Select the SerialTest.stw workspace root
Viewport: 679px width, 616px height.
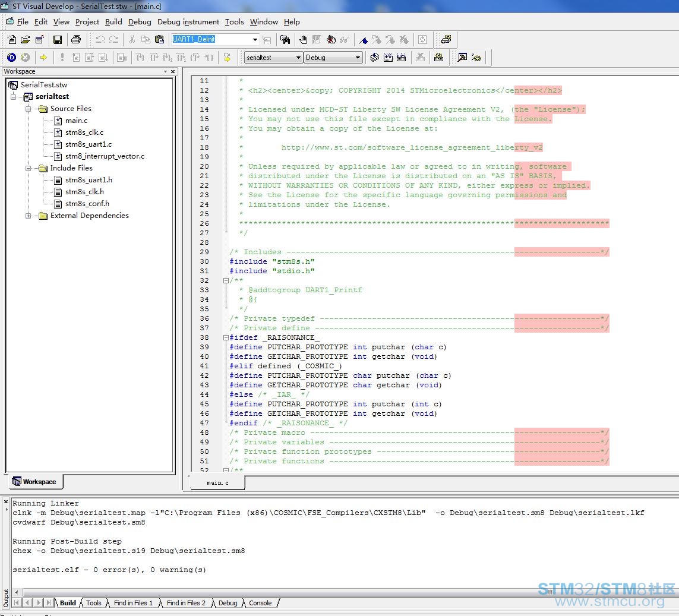[x=44, y=85]
